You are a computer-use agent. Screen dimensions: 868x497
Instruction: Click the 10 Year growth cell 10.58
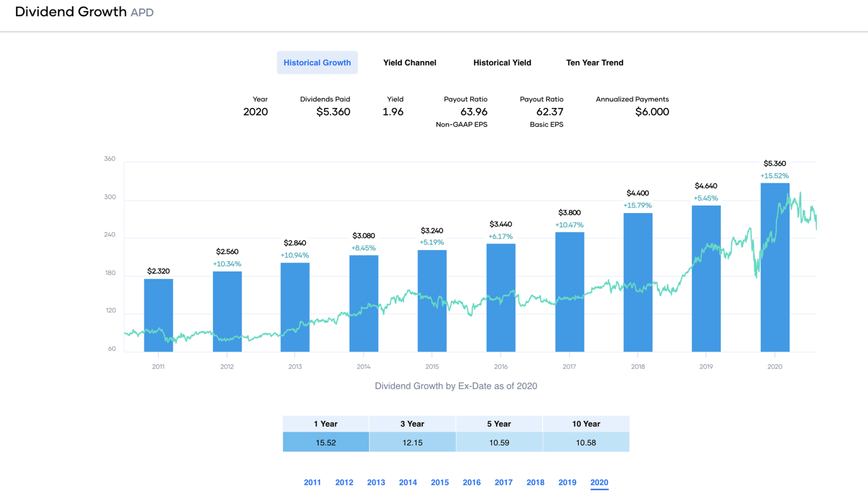(x=586, y=442)
